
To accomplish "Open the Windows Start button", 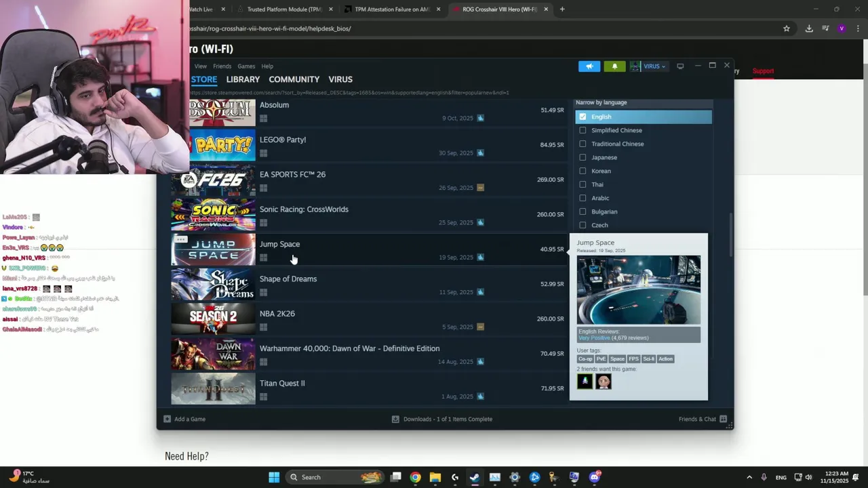I will (x=274, y=477).
